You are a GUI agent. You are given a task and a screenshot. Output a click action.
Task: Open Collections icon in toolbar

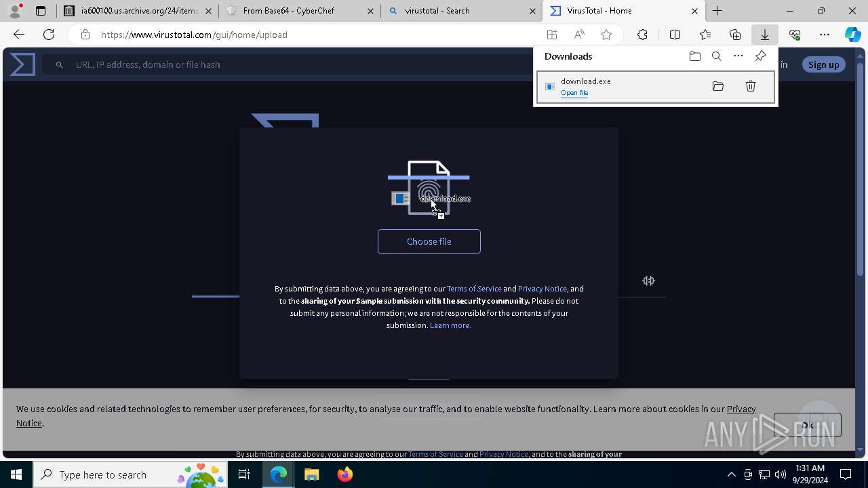click(x=735, y=35)
